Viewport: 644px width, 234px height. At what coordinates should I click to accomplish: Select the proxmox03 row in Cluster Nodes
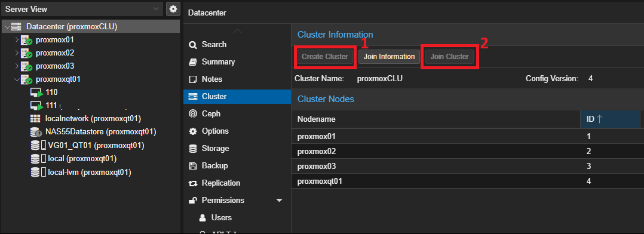click(x=467, y=167)
